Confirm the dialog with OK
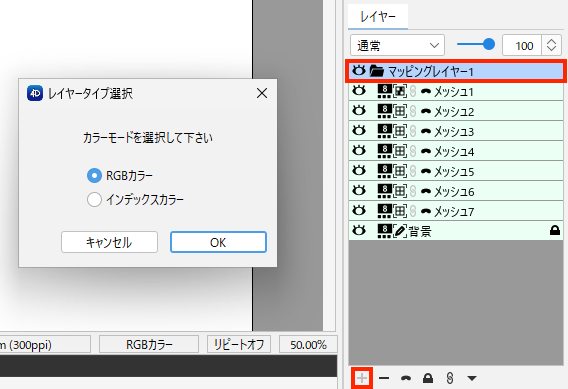568x389 pixels. click(x=218, y=242)
